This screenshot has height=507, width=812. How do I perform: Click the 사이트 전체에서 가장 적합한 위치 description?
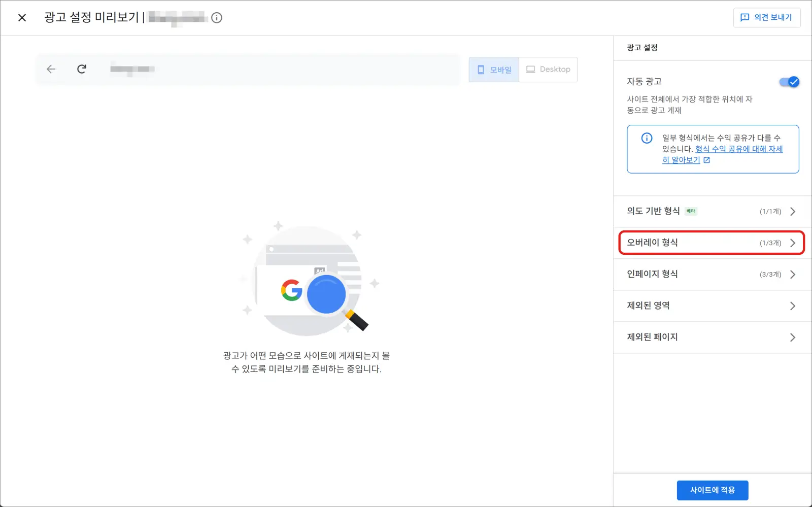(690, 105)
